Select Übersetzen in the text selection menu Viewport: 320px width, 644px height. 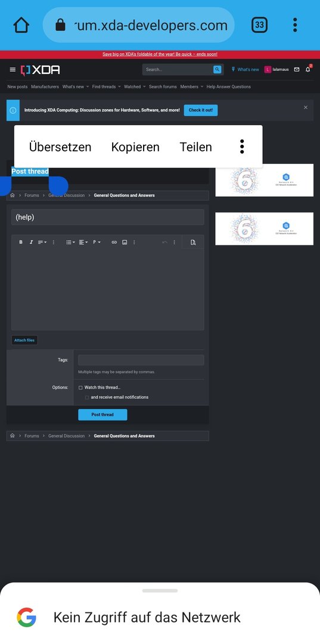[60, 147]
